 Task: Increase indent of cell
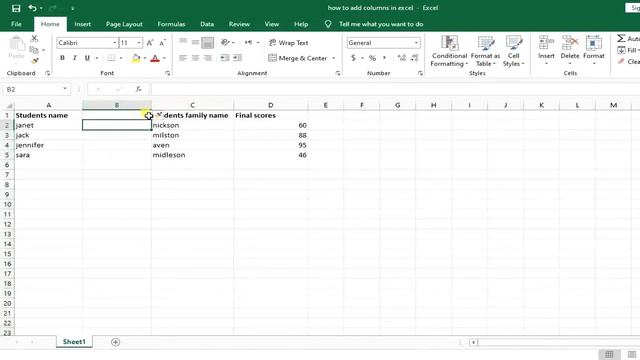[238, 58]
